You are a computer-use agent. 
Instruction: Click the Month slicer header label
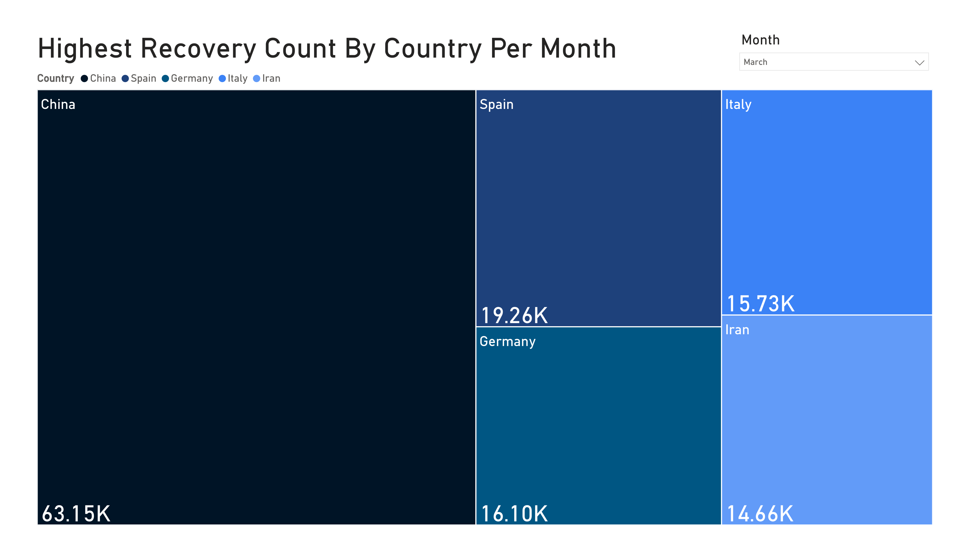(x=760, y=40)
